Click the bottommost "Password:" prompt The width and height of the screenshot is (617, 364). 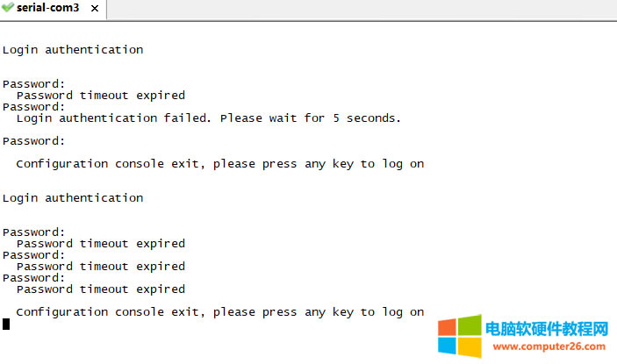pyautogui.click(x=33, y=278)
